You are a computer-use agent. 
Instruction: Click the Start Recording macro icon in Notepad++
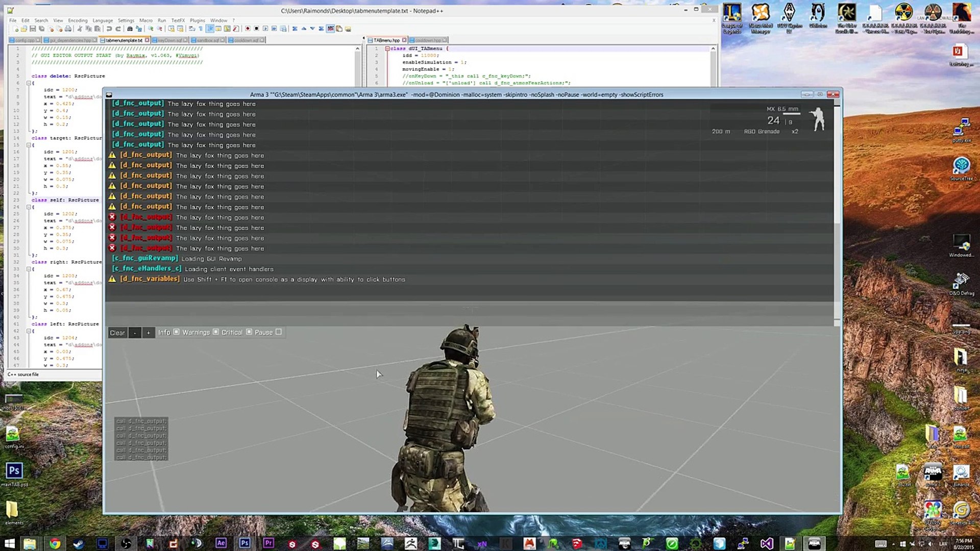tap(248, 29)
